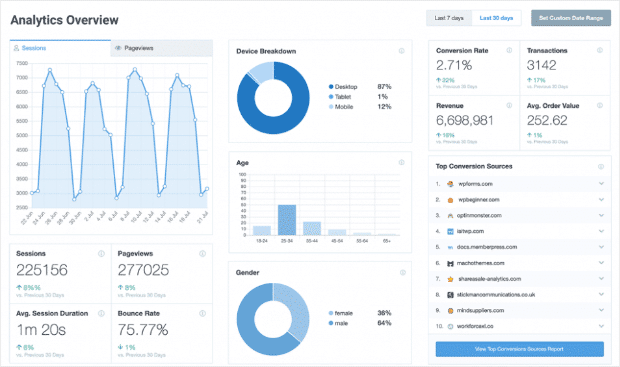Click the Device Breakdown info icon
The height and width of the screenshot is (367, 620).
click(401, 51)
